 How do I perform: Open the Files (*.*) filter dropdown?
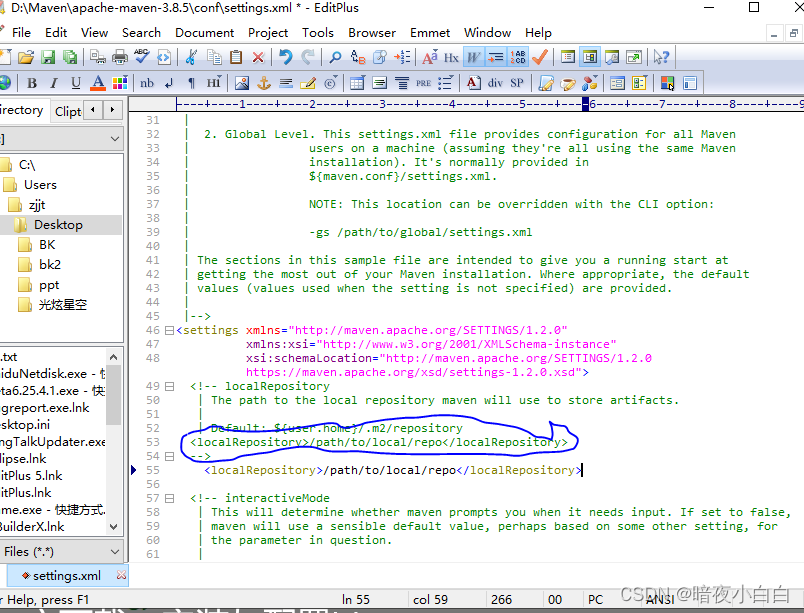115,552
